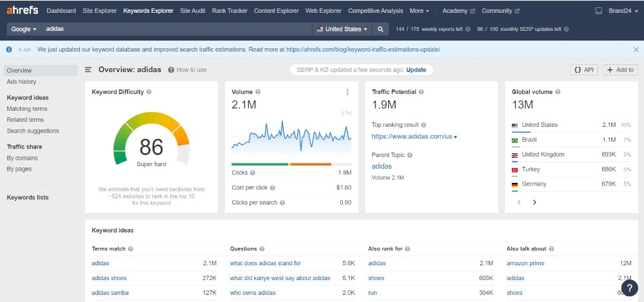Open Rank Tracker
The image size is (644, 302).
(229, 11)
